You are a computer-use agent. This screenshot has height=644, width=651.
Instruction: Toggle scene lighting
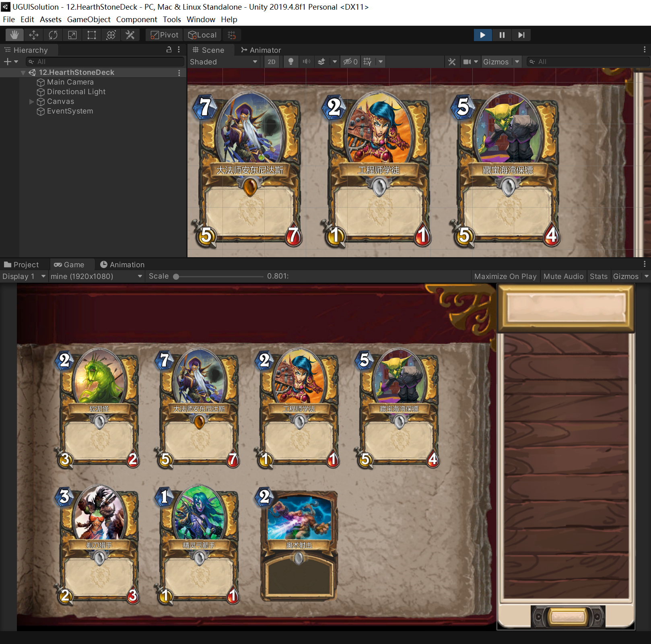coord(290,62)
